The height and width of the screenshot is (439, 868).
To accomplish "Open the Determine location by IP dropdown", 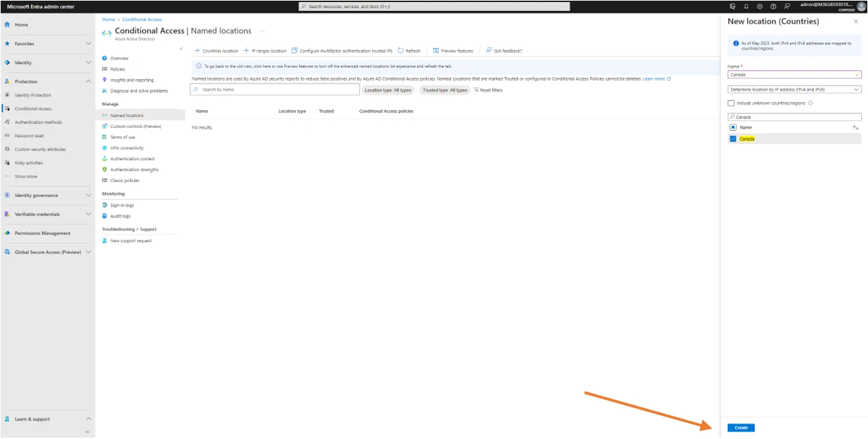I will point(794,90).
